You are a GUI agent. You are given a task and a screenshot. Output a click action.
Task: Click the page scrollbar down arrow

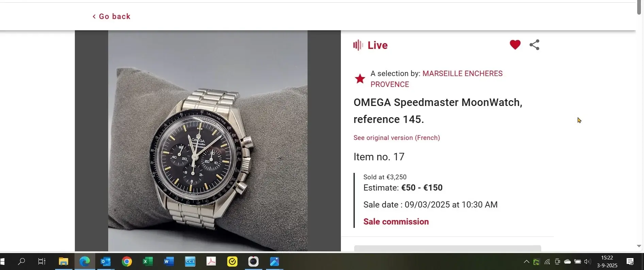tap(639, 246)
